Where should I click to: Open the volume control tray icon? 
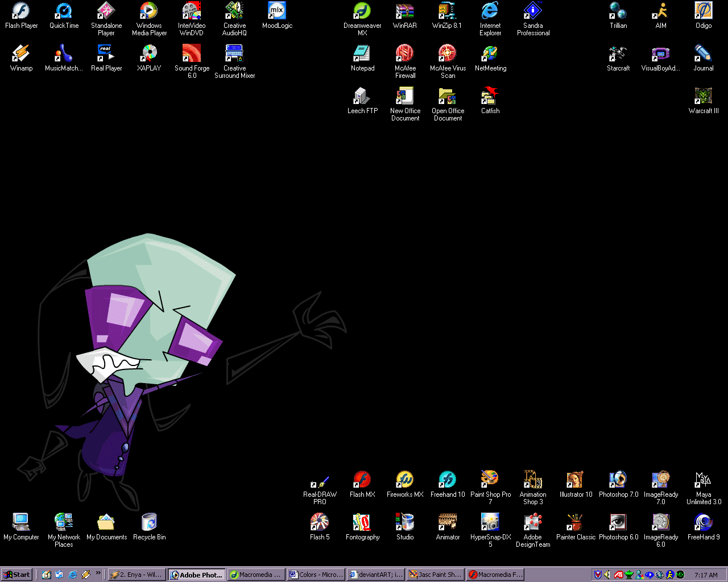[607, 575]
